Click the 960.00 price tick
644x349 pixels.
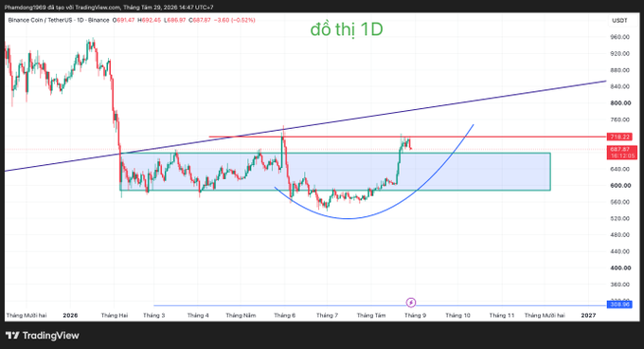[620, 37]
